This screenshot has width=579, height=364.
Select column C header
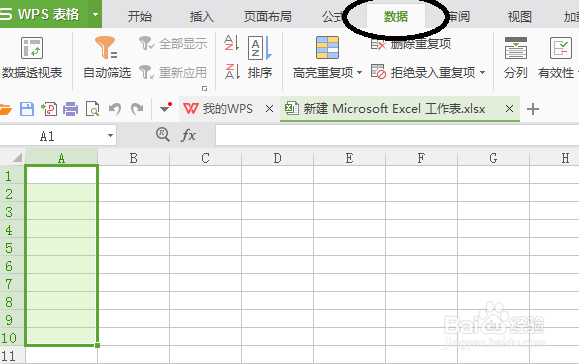click(x=205, y=158)
